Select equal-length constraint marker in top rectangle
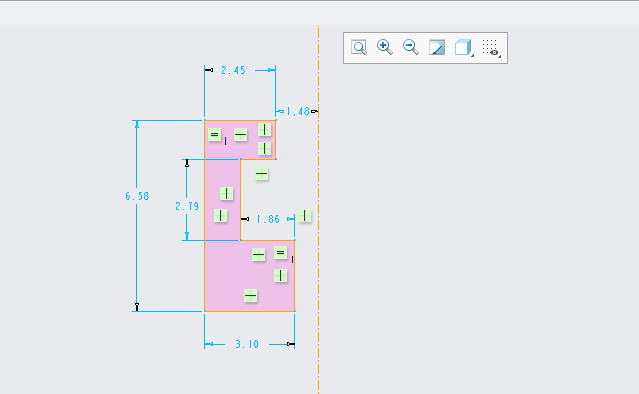The height and width of the screenshot is (394, 639). 214,134
